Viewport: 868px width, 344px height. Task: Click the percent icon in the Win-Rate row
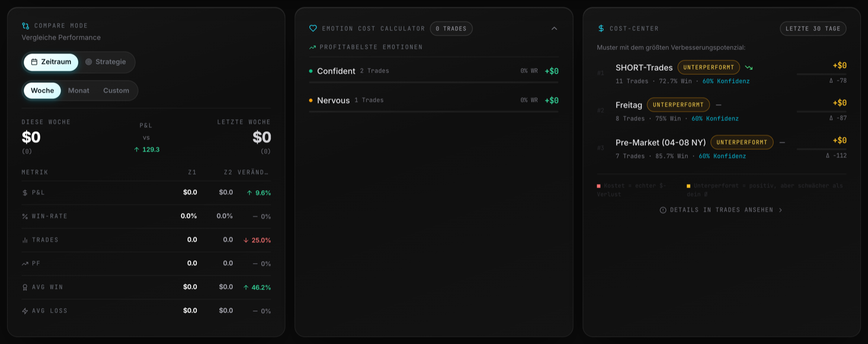click(25, 217)
